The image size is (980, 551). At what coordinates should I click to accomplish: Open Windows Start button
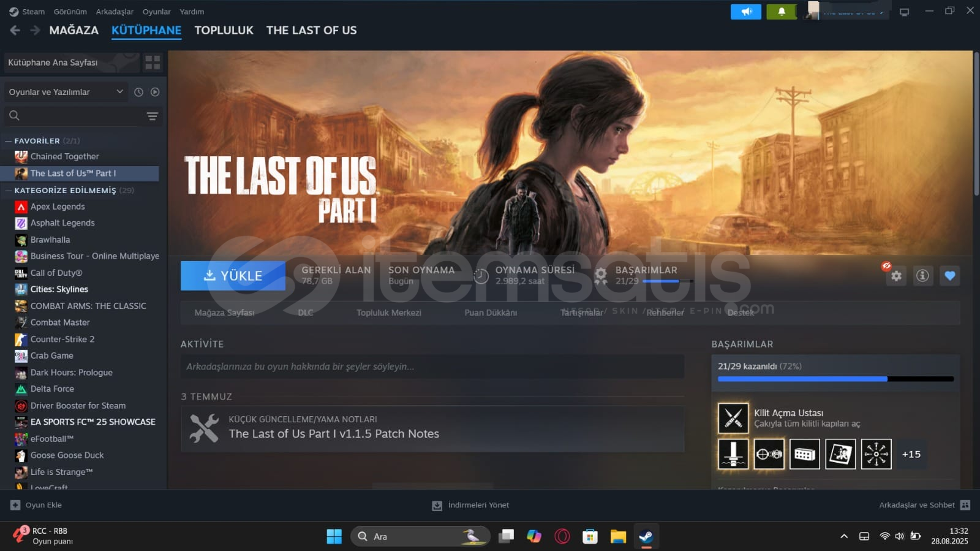334,537
